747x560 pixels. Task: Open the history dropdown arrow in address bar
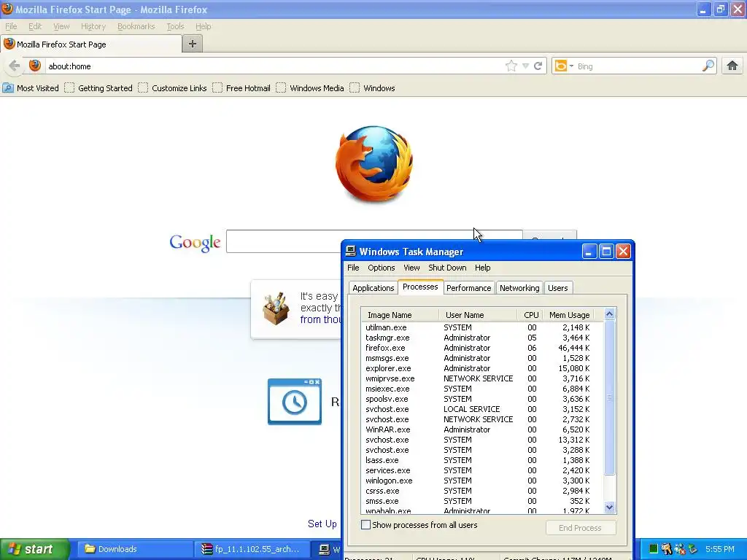tap(525, 66)
